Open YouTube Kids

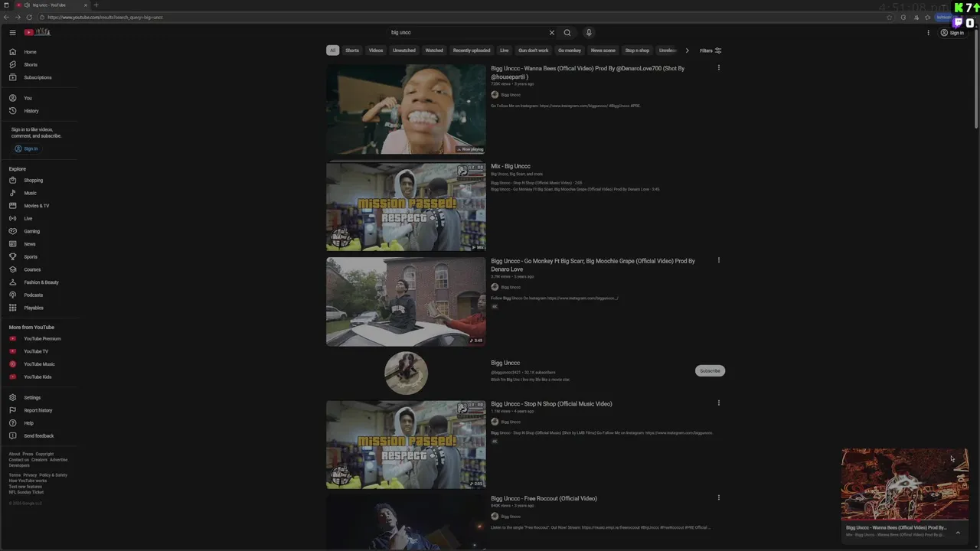[38, 377]
